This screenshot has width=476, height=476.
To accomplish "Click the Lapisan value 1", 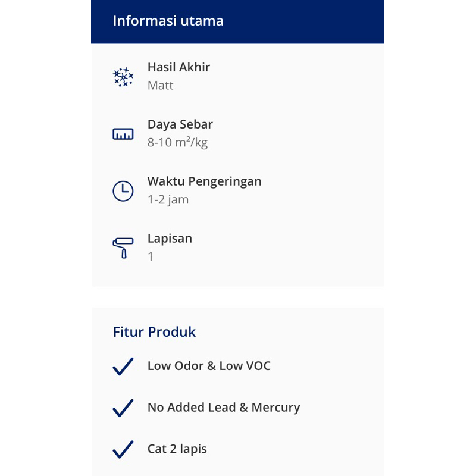I will coord(151,257).
